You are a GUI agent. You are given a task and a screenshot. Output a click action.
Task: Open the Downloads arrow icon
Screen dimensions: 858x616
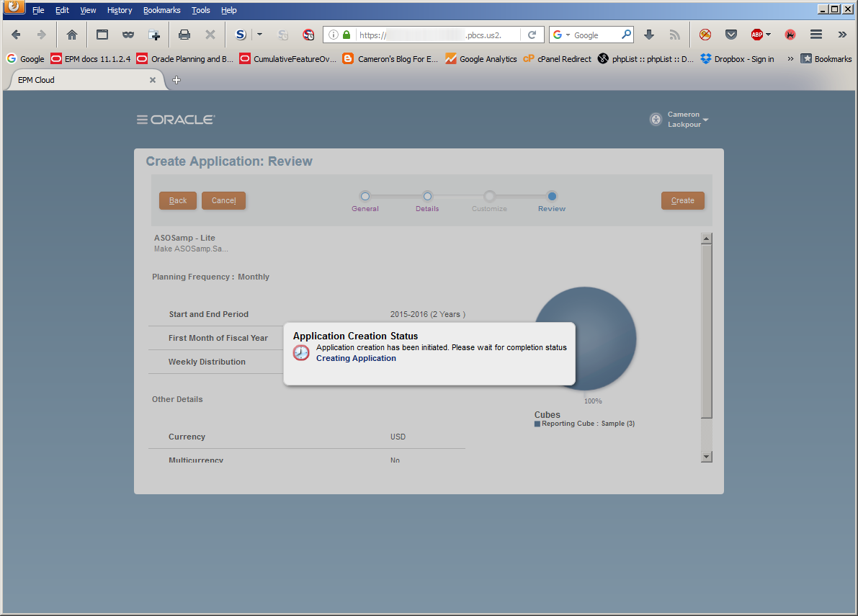pos(649,35)
